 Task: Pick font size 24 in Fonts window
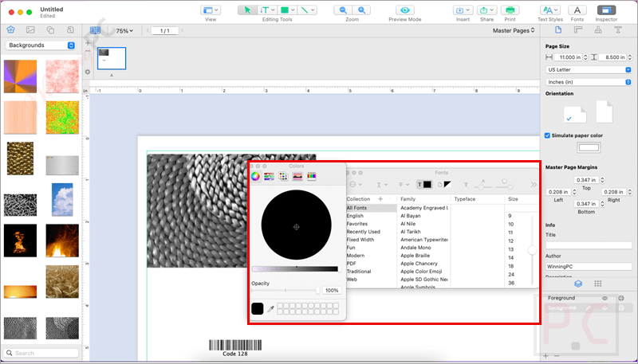point(511,275)
